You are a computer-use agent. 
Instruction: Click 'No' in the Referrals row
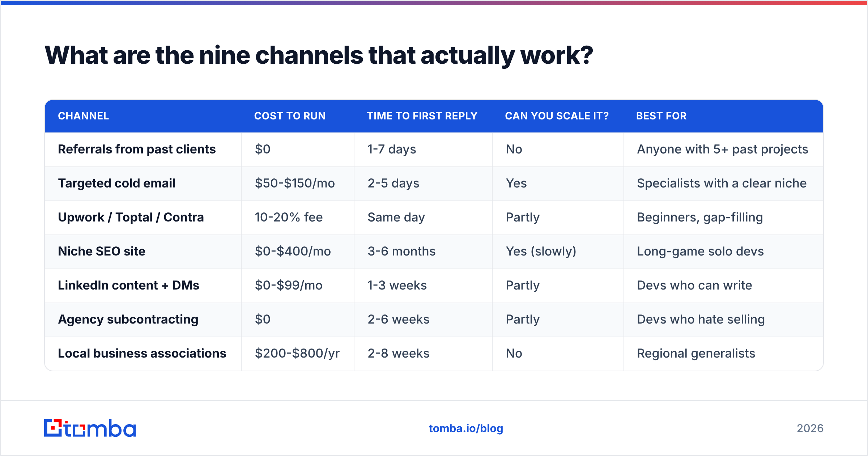514,149
